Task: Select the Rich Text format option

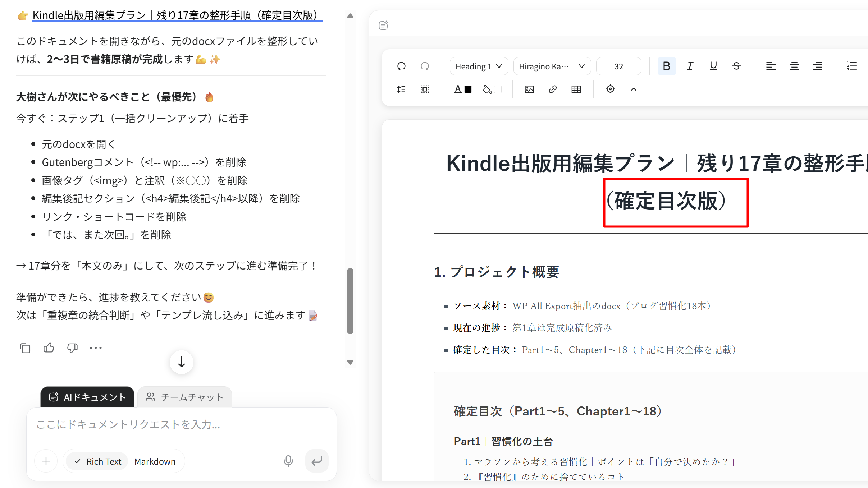Action: (x=97, y=461)
